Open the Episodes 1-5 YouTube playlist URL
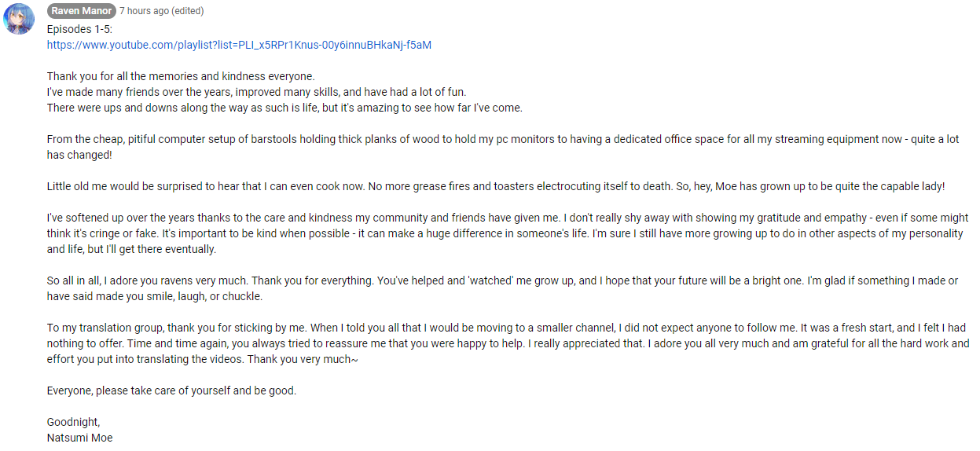Viewport: 980px width, 451px height. [x=239, y=45]
